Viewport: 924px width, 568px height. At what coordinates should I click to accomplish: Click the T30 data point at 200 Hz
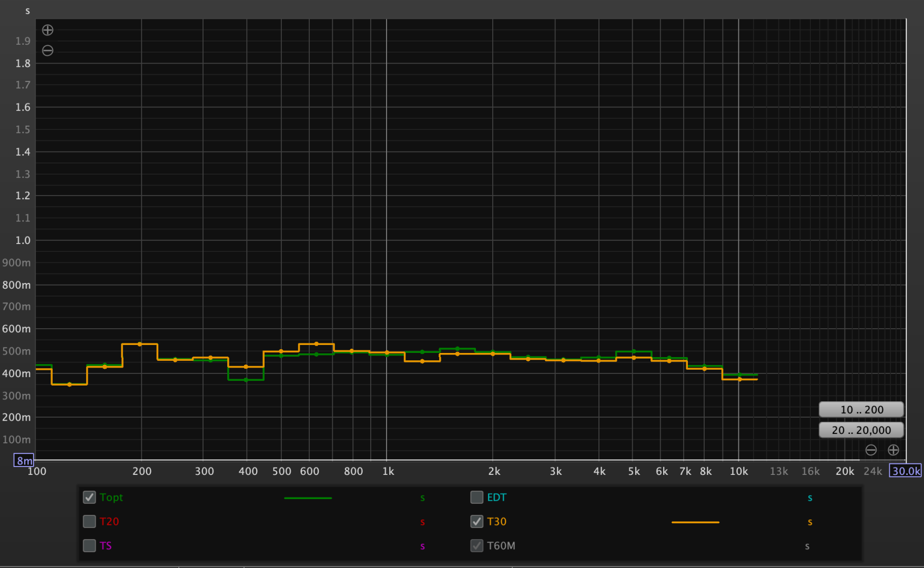(140, 344)
